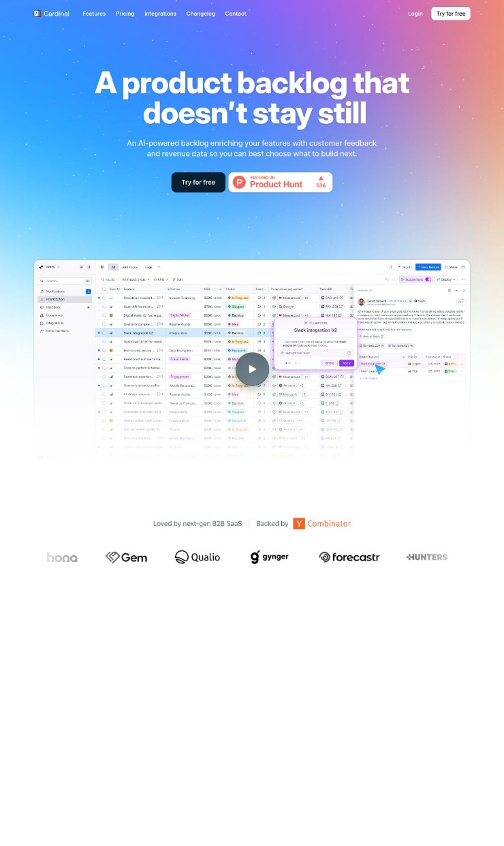Click the white Try for free header button

coord(451,14)
